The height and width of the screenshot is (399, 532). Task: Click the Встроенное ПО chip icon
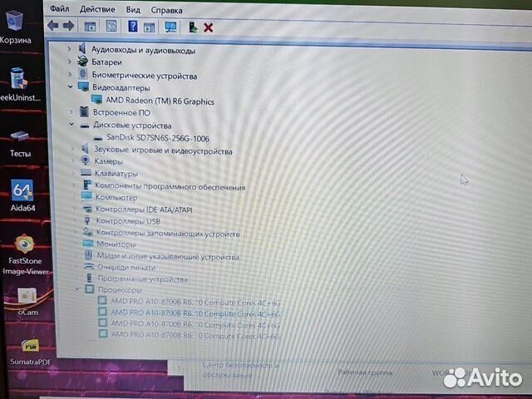point(84,111)
